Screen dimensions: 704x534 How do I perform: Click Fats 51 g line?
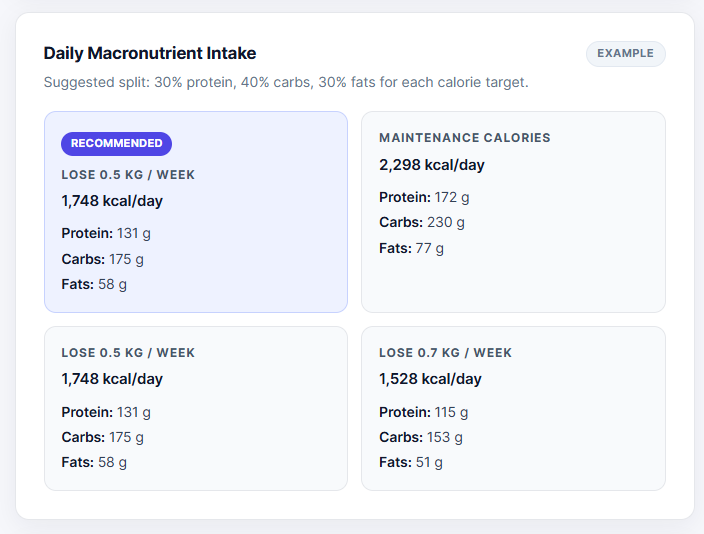pos(411,463)
